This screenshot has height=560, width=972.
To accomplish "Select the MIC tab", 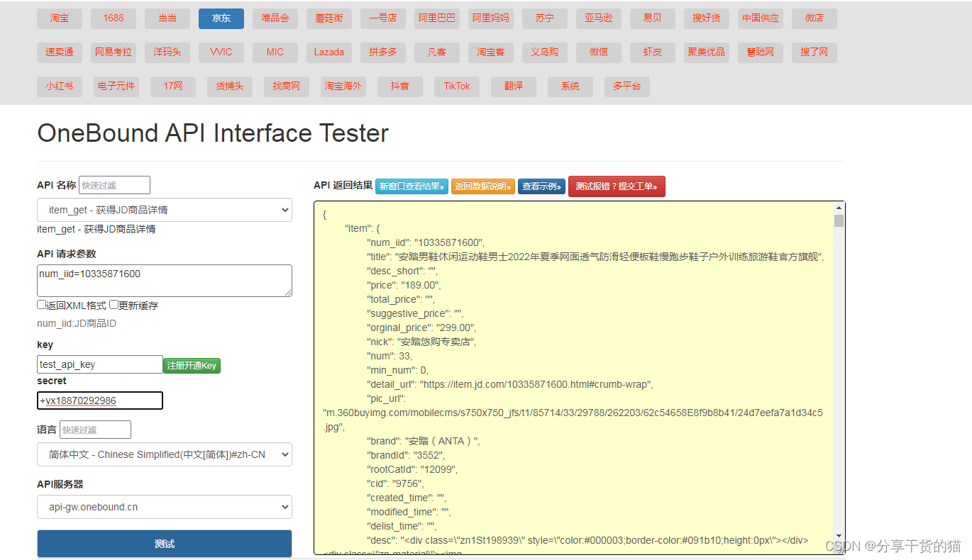I will click(x=275, y=52).
